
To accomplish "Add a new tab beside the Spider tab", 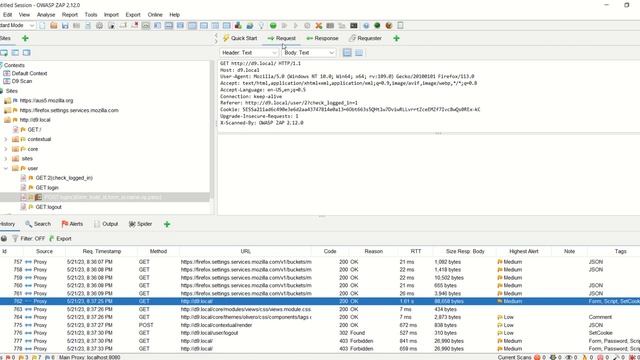I will point(167,224).
